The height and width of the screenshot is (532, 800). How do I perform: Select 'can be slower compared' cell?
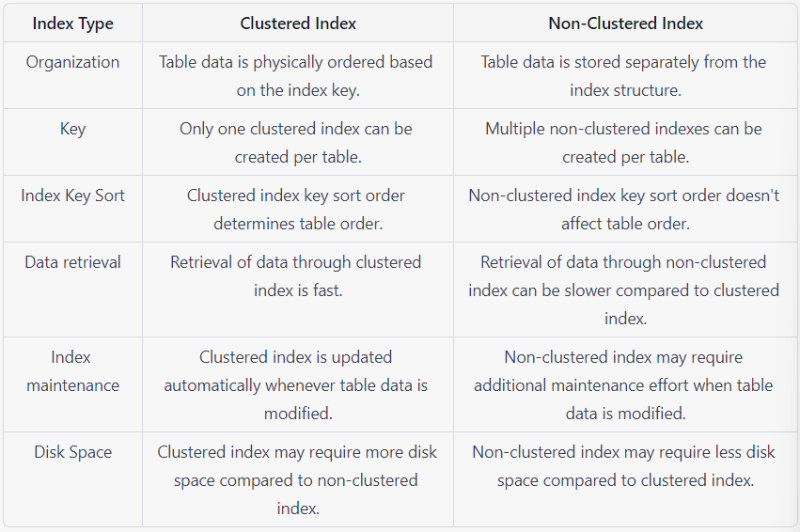click(x=625, y=289)
